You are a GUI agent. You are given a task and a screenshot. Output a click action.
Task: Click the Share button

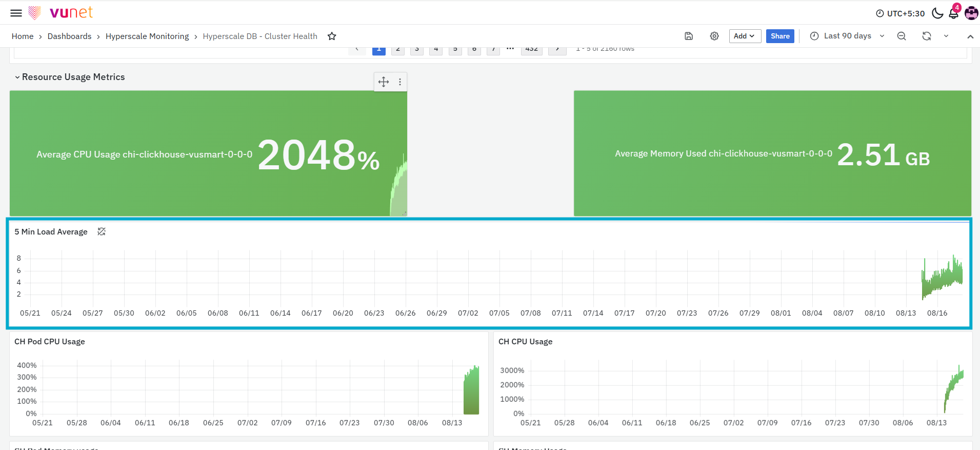780,36
